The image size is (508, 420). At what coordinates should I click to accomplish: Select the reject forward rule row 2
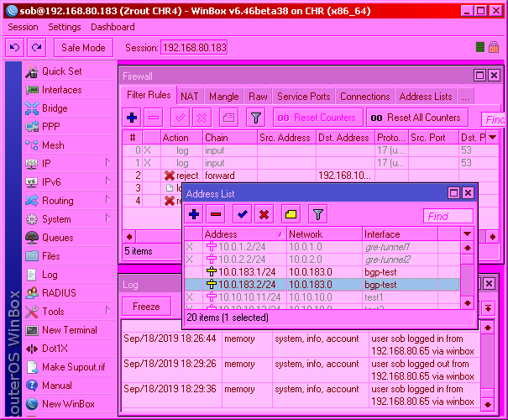click(x=311, y=176)
